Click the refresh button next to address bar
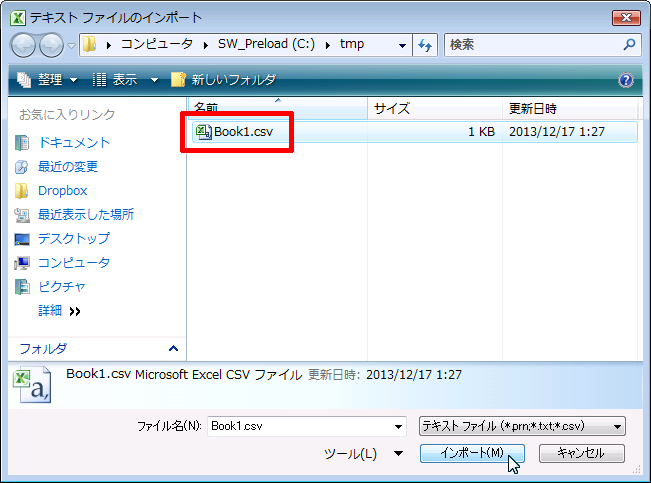 [425, 45]
